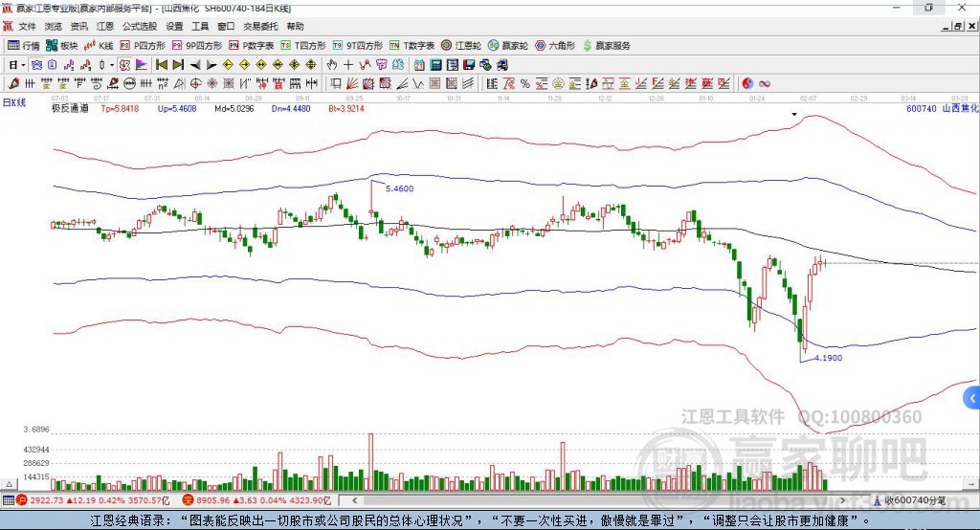This screenshot has height=530, width=980.
Task: Expand the candlestick style dropdown arrow
Action: click(x=112, y=65)
